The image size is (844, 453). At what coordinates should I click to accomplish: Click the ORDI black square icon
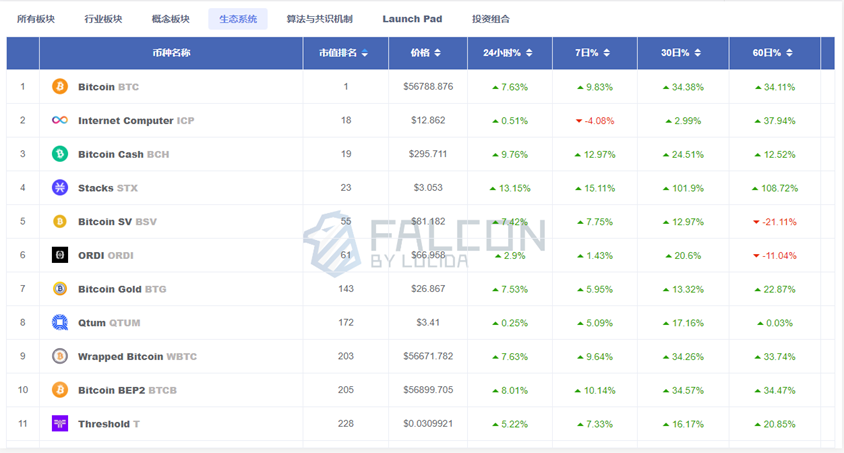point(60,255)
